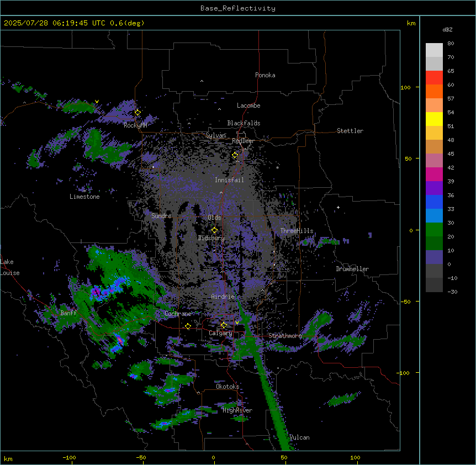Click the Stettler label
Image resolution: width=476 pixels, height=465 pixels.
(x=350, y=131)
